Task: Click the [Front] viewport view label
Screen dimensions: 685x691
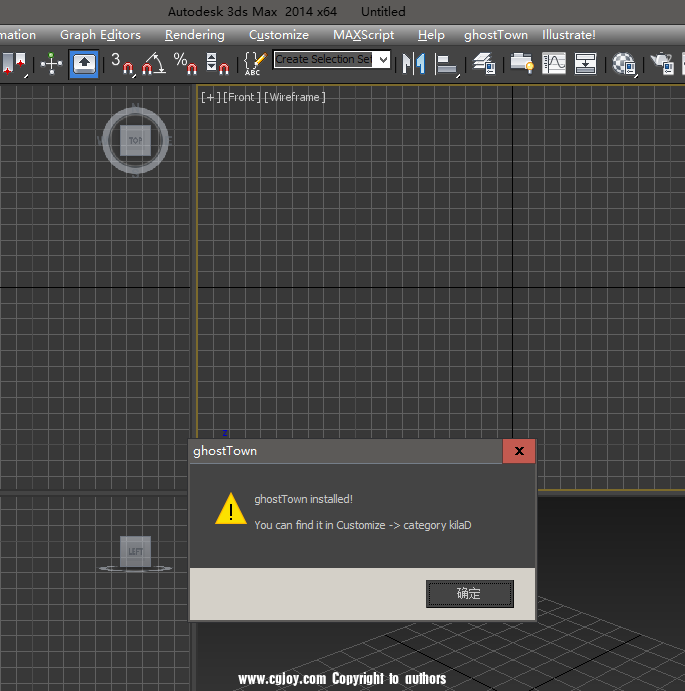Action: pyautogui.click(x=242, y=97)
